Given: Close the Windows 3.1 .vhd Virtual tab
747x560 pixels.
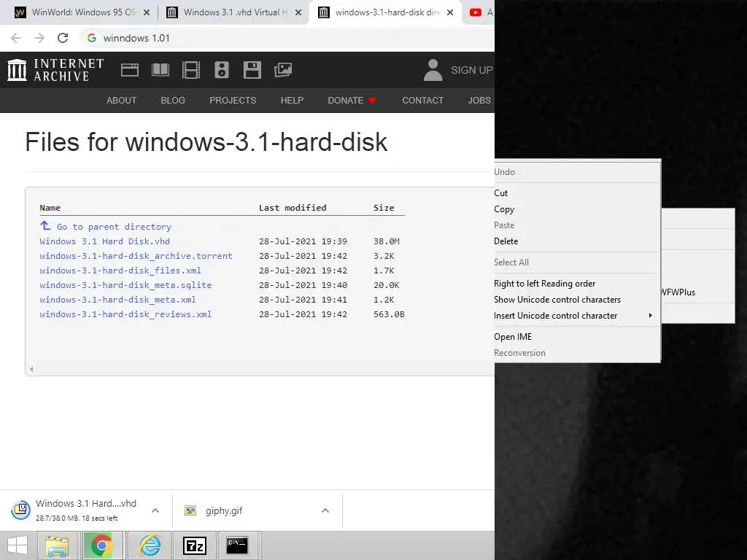Looking at the screenshot, I should 298,12.
